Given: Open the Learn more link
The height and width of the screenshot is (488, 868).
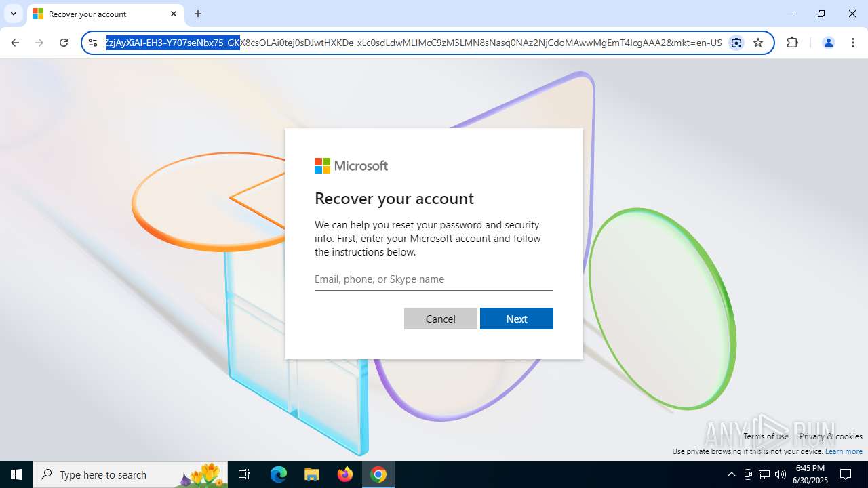Looking at the screenshot, I should pyautogui.click(x=844, y=451).
